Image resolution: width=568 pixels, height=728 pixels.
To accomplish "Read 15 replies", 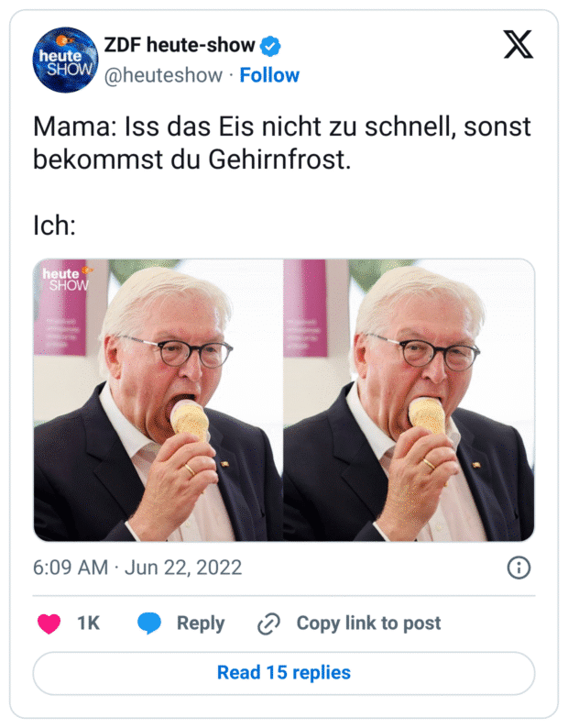I will tap(284, 673).
